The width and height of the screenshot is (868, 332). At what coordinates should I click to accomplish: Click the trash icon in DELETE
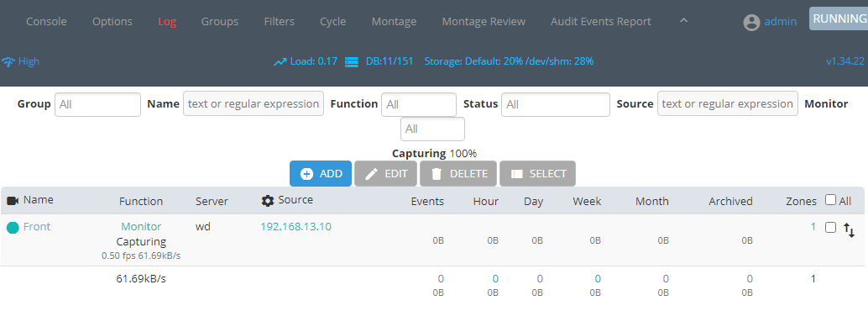pyautogui.click(x=437, y=174)
